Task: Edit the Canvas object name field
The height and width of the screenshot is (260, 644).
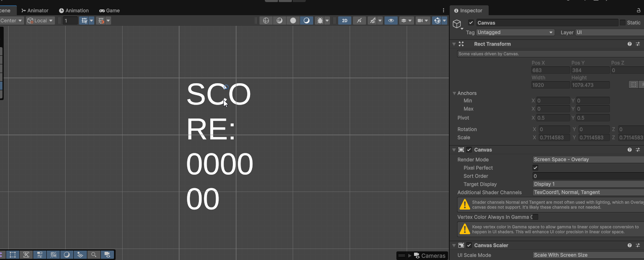Action: (x=547, y=23)
